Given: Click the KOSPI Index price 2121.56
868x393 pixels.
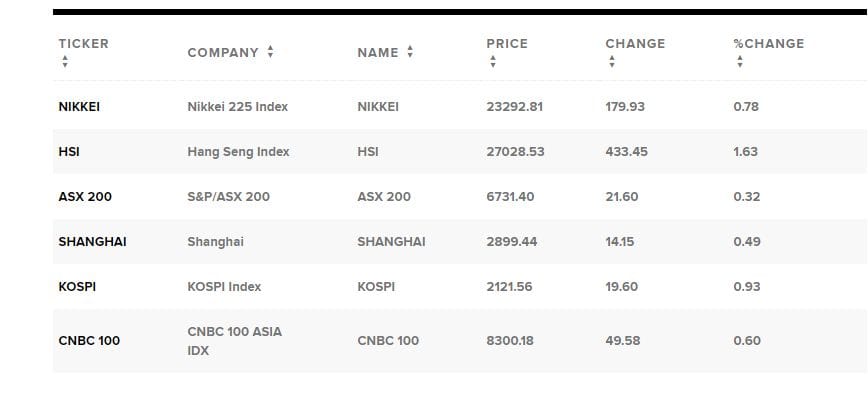Looking at the screenshot, I should tap(509, 287).
